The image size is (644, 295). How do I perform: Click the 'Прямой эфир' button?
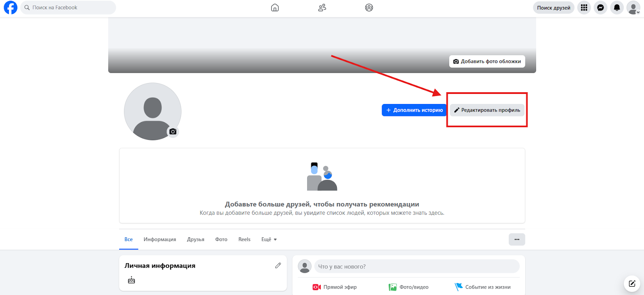point(335,287)
